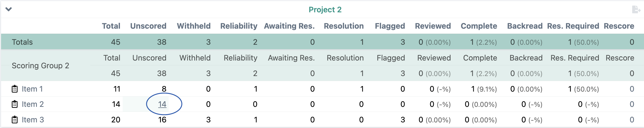Click the bold Unscored column header

148,26
